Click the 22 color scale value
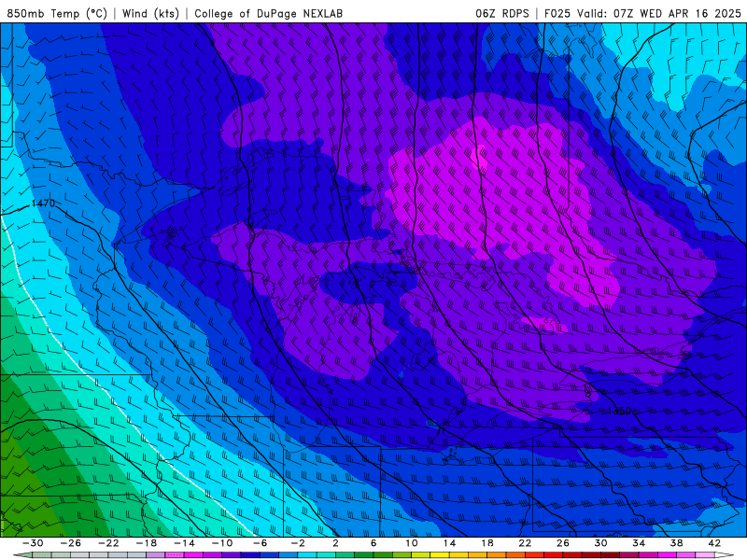Screen dimensions: 747x560 point(525,543)
